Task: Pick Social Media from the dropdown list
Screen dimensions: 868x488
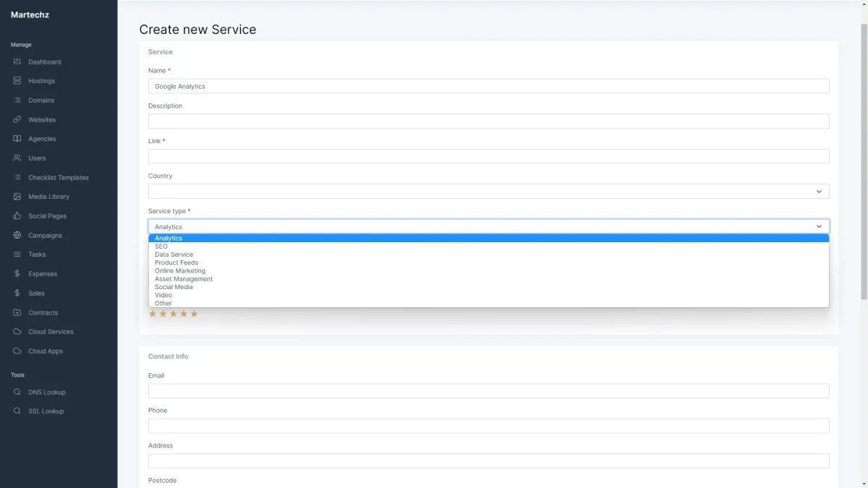Action: pos(174,287)
